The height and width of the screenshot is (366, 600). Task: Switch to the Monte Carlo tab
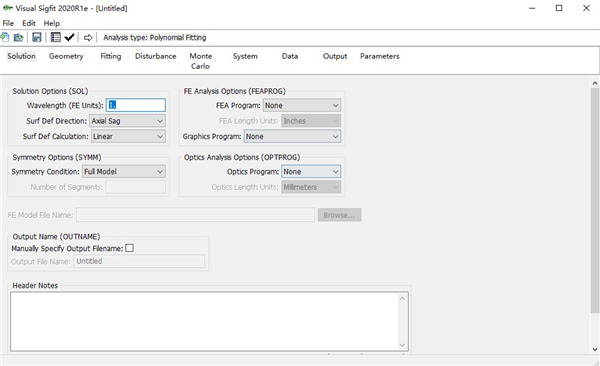pyautogui.click(x=201, y=61)
